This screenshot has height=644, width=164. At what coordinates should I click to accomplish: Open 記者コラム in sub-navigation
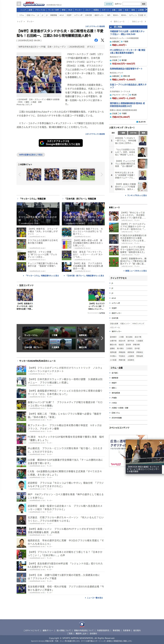[31, 15]
